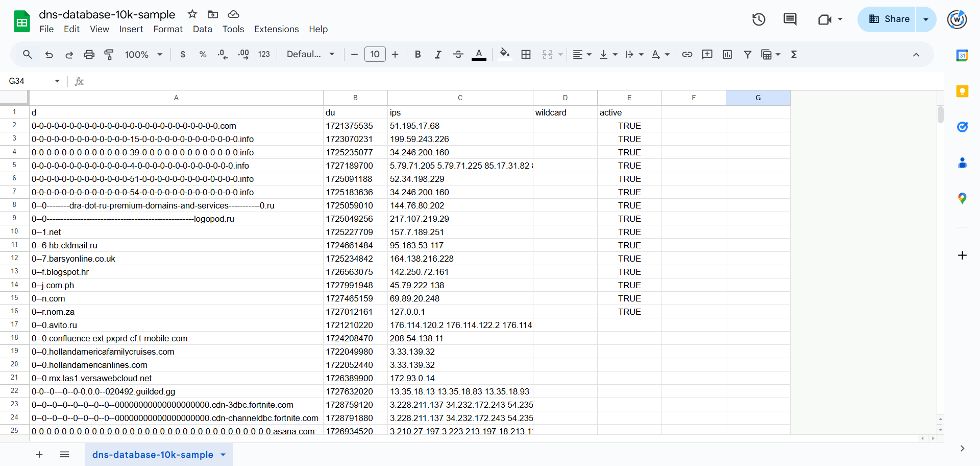Toggle italic text style
The width and height of the screenshot is (980, 466).
pos(437,55)
